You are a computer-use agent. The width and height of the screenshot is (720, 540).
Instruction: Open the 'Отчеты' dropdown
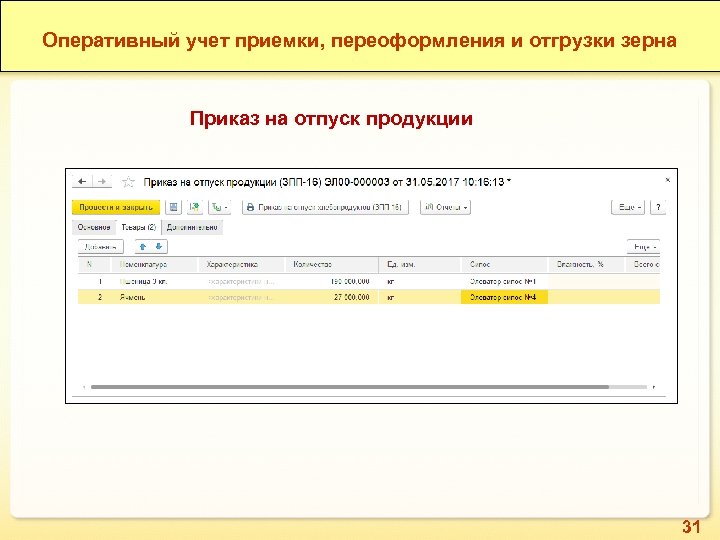coord(445,207)
